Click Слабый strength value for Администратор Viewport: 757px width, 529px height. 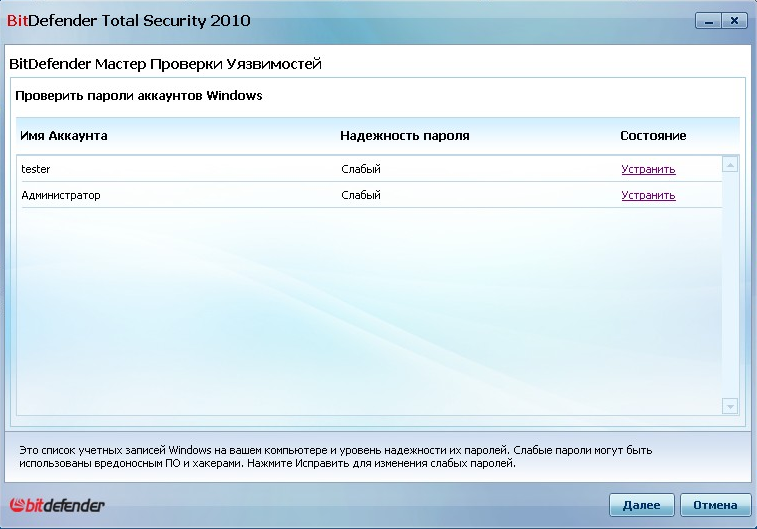361,195
